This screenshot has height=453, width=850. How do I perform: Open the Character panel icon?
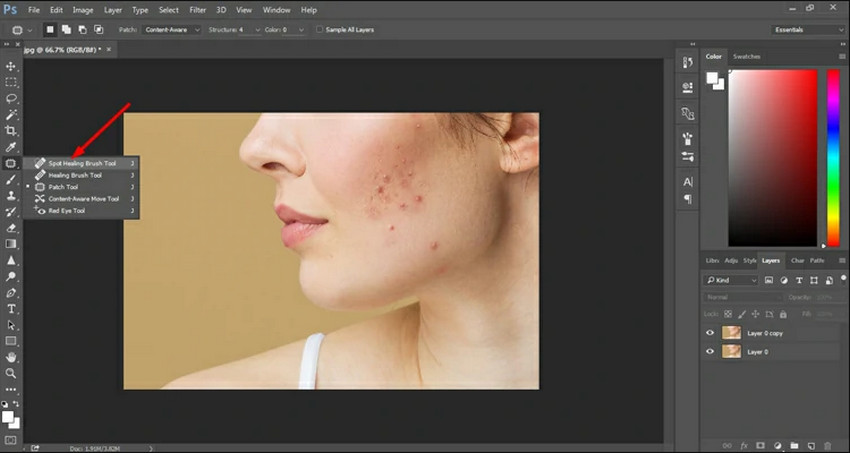(687, 182)
